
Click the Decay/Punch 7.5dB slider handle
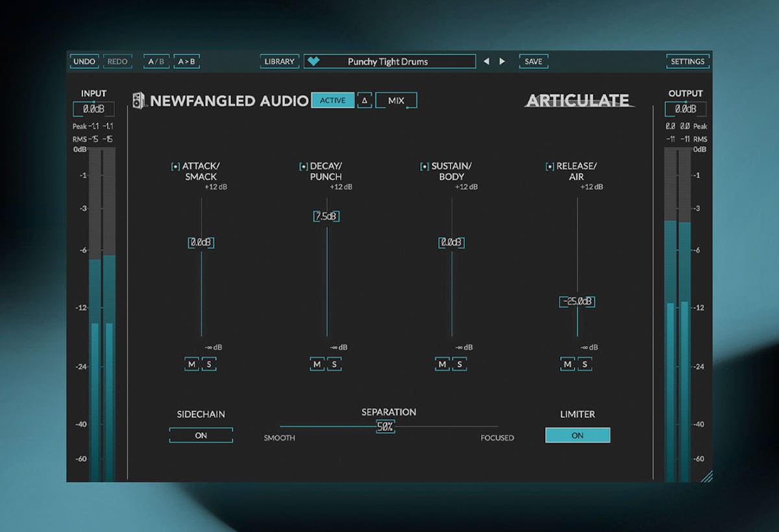pos(327,217)
